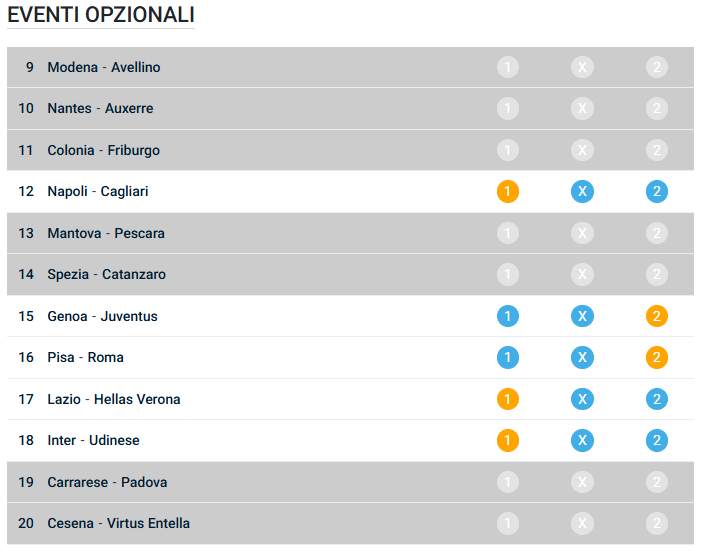Pick 2 for Napoli - Cagliari match
702x551 pixels.
pos(657,191)
